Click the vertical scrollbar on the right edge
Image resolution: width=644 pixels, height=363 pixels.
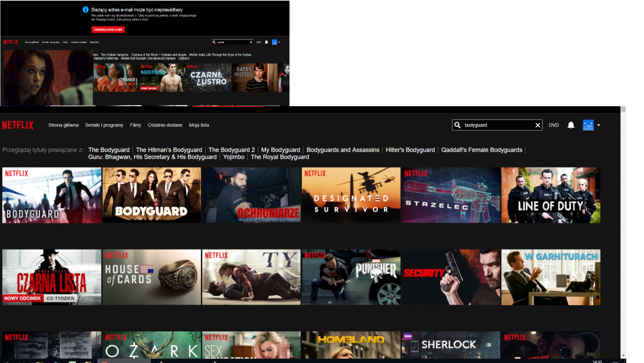623,233
